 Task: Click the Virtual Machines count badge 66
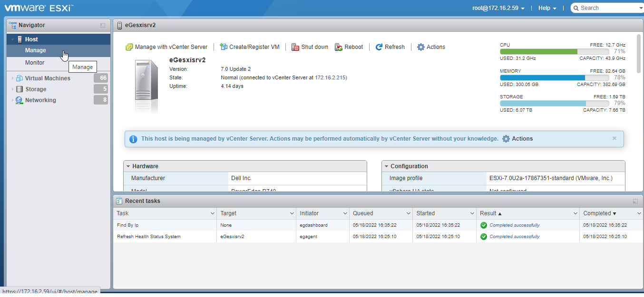coord(101,78)
